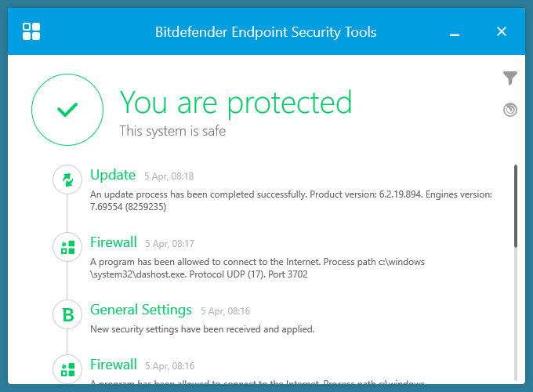Open the Update event title

[113, 175]
